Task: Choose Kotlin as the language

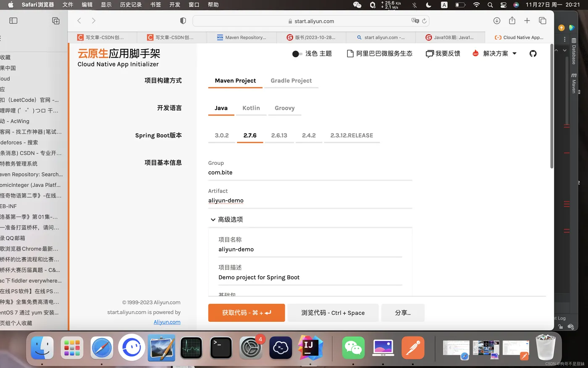Action: coord(251,108)
